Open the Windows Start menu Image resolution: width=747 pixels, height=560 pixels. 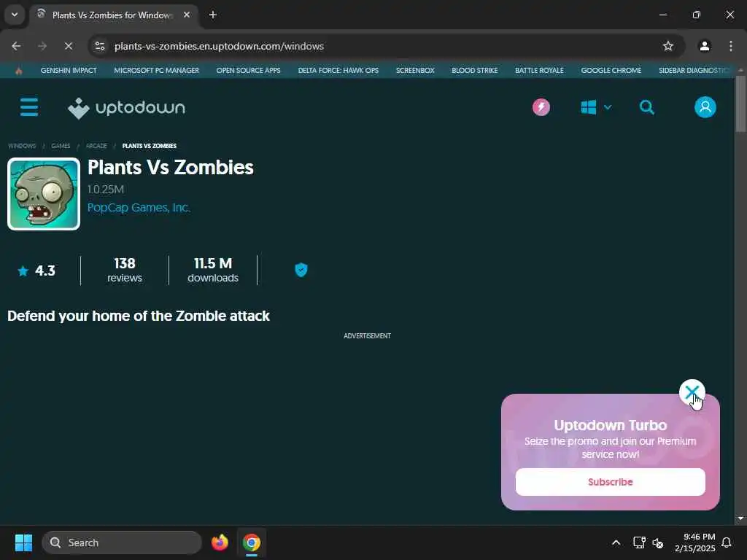[x=23, y=542]
